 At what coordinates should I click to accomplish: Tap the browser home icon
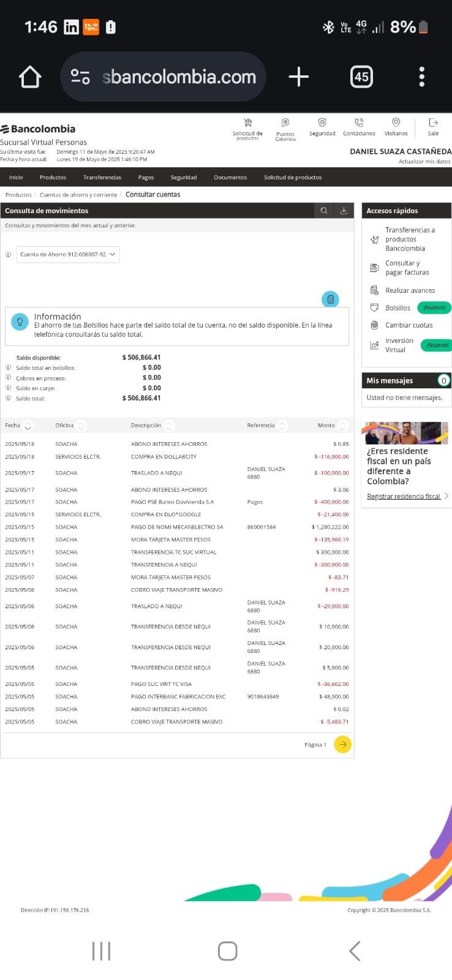pos(30,77)
